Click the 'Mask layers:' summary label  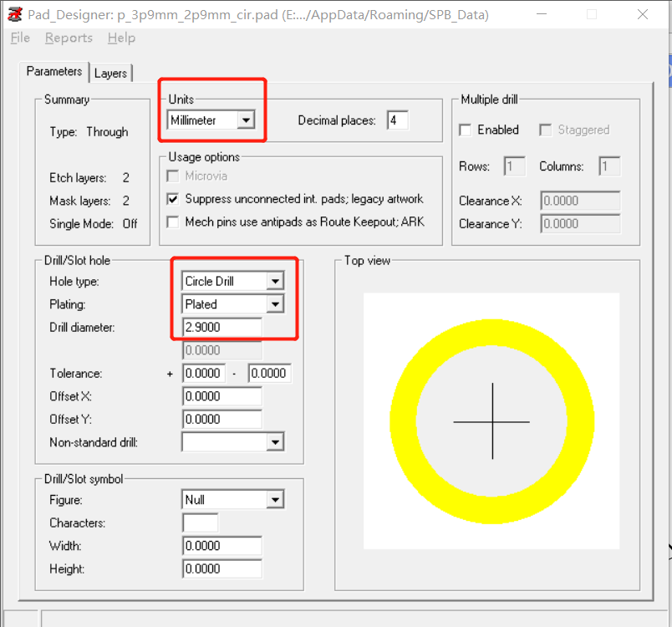click(x=79, y=201)
